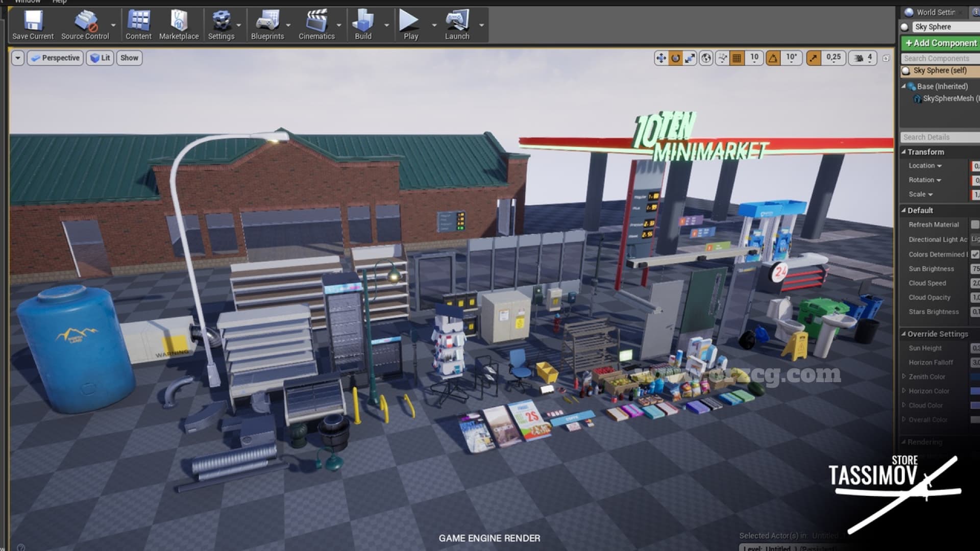Expand the Horizon Color property
The width and height of the screenshot is (980, 551).
(904, 391)
